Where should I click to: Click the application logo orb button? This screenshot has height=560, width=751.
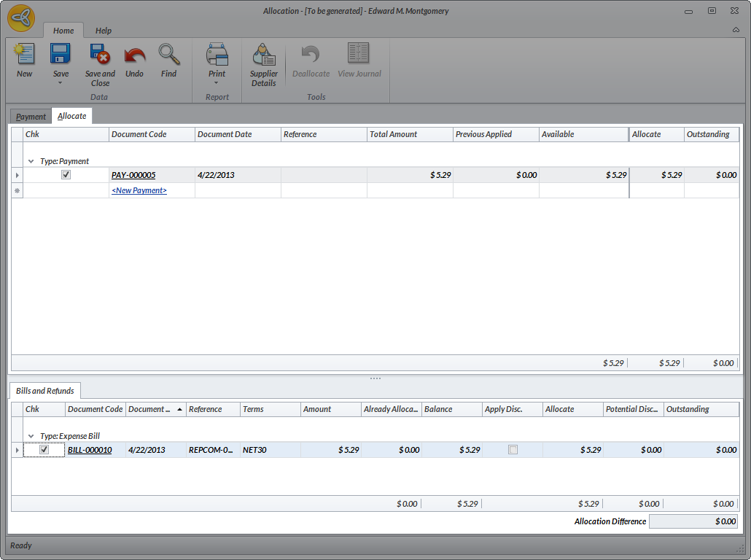21,18
